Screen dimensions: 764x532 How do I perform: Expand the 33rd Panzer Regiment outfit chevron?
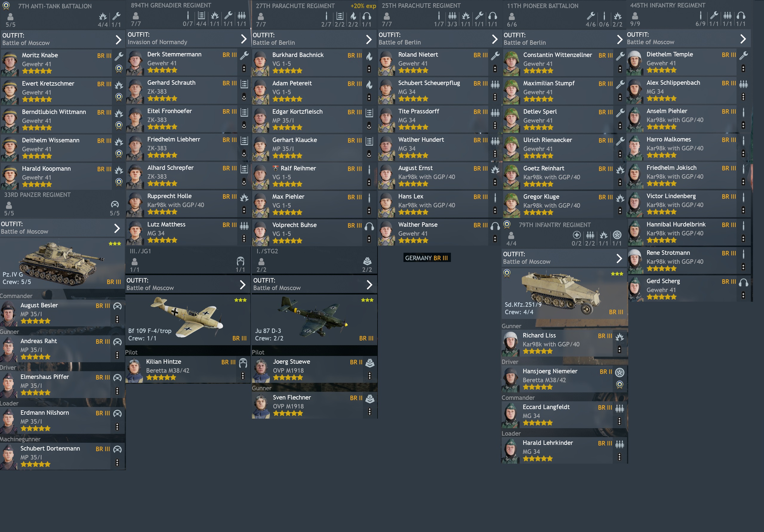tap(117, 228)
